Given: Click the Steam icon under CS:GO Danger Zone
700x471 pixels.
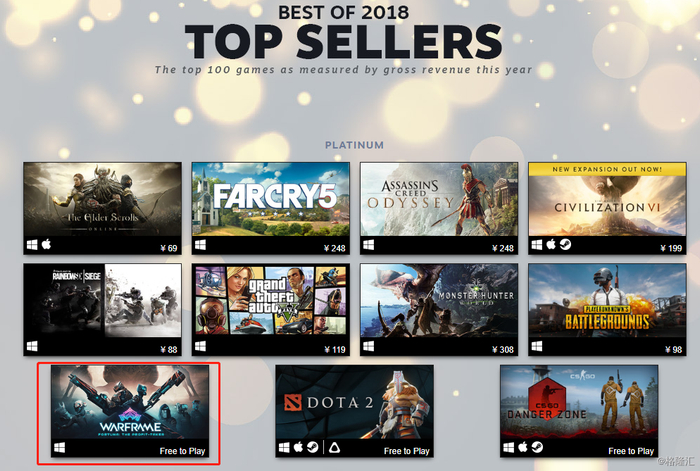Looking at the screenshot, I should (x=538, y=447).
